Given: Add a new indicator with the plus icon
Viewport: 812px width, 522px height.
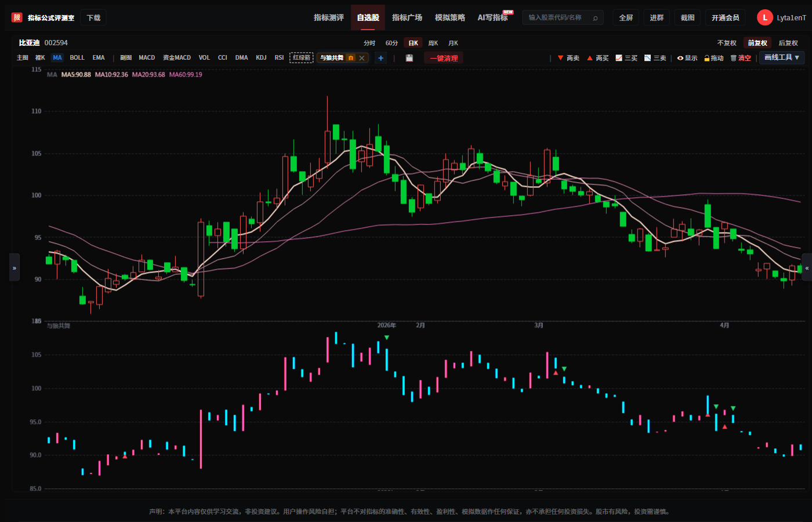Looking at the screenshot, I should tap(380, 58).
